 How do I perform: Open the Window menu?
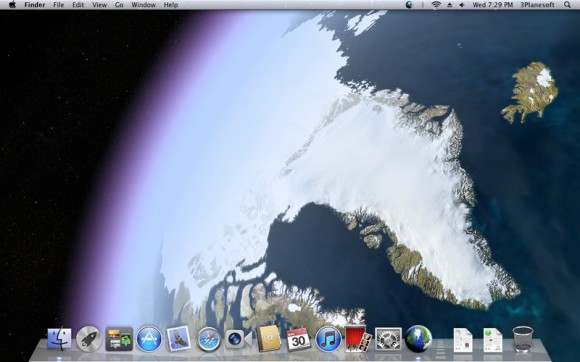144,5
